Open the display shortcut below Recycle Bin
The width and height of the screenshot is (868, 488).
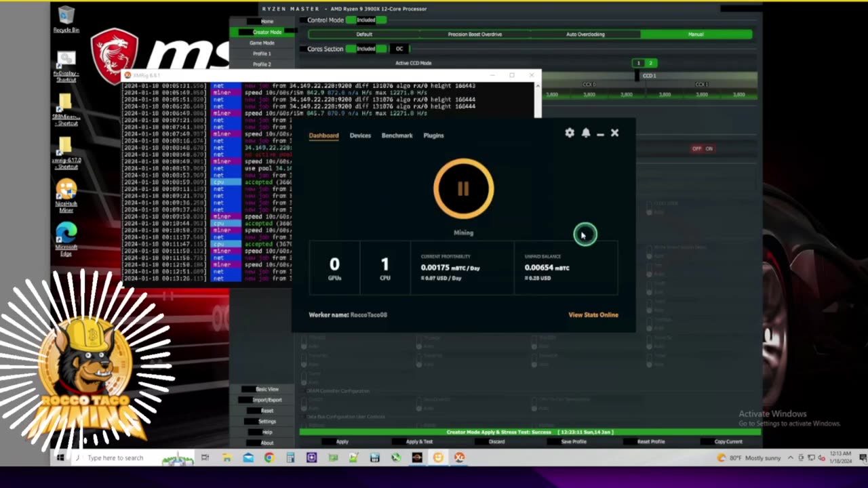coord(66,66)
